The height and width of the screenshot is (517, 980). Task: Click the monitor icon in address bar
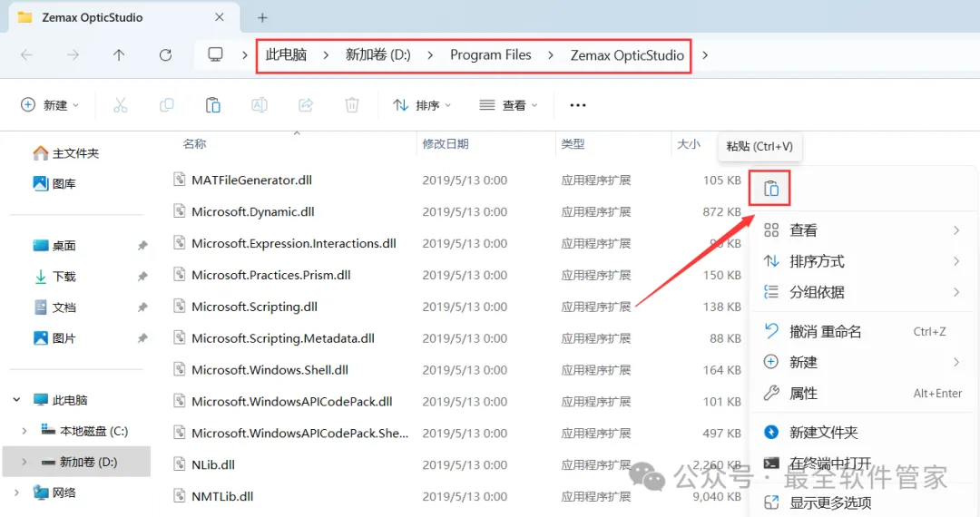coord(216,55)
